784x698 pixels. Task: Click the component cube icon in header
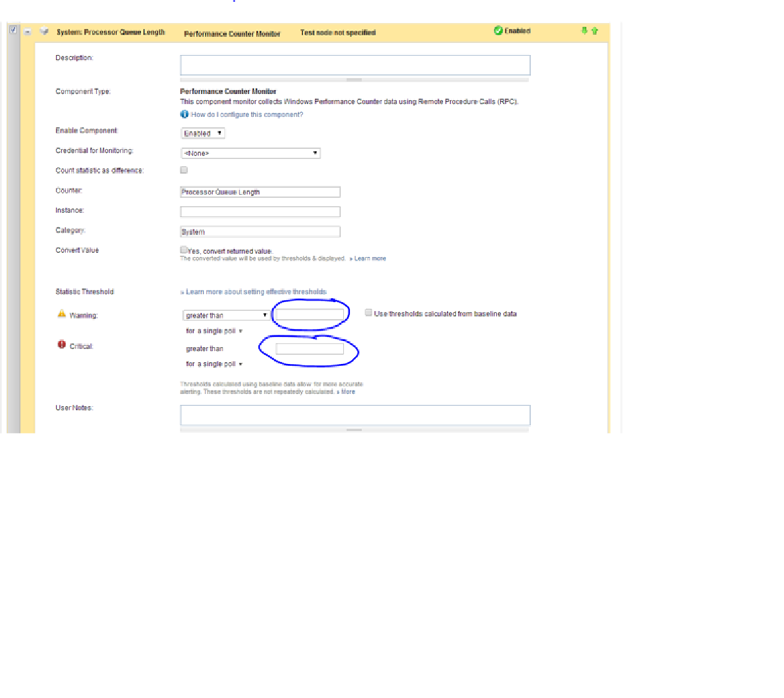coord(44,31)
